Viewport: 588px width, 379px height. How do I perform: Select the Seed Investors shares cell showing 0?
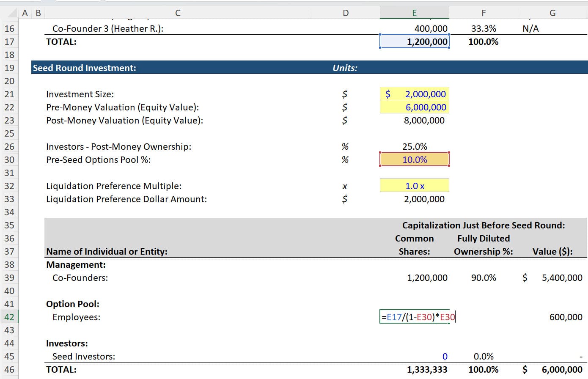pyautogui.click(x=415, y=356)
